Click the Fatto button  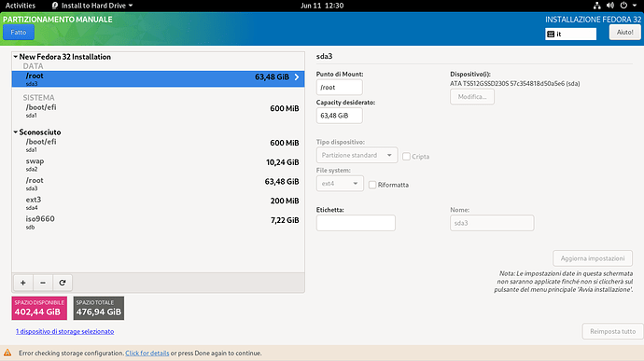click(19, 32)
